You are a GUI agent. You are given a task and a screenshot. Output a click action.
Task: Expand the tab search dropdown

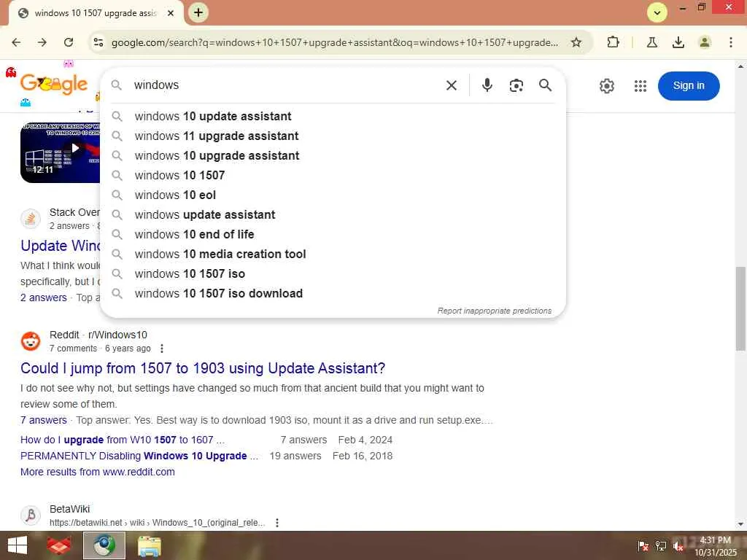pyautogui.click(x=657, y=13)
